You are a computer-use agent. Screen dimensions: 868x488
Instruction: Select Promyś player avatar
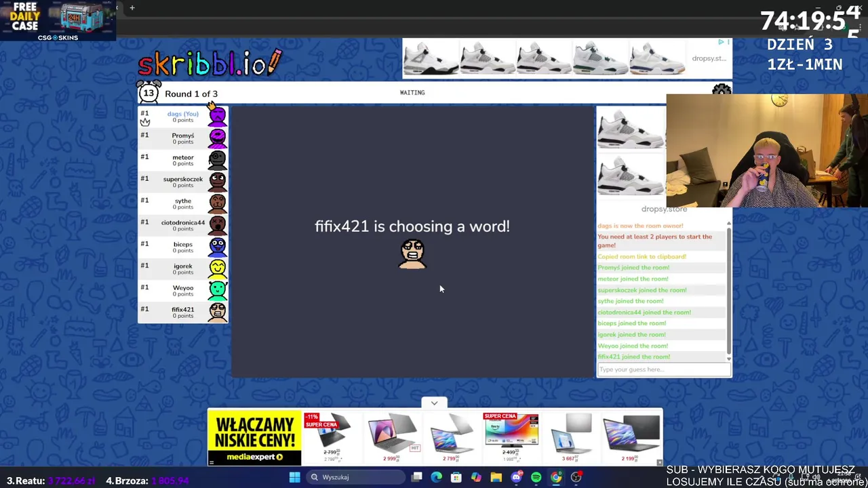click(x=217, y=138)
